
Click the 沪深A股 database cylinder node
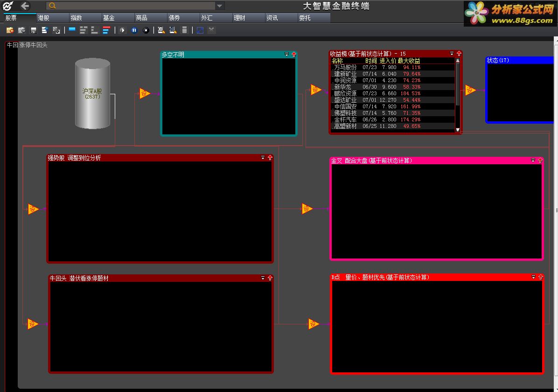(x=92, y=94)
